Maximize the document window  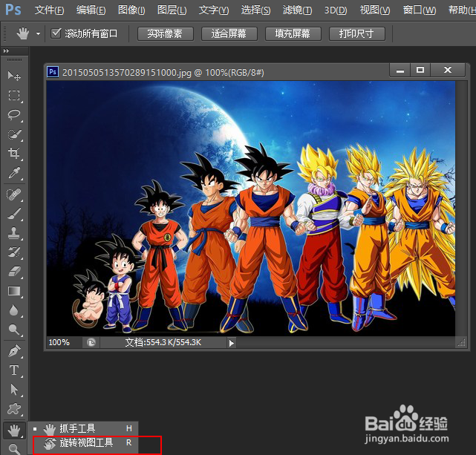(420, 71)
